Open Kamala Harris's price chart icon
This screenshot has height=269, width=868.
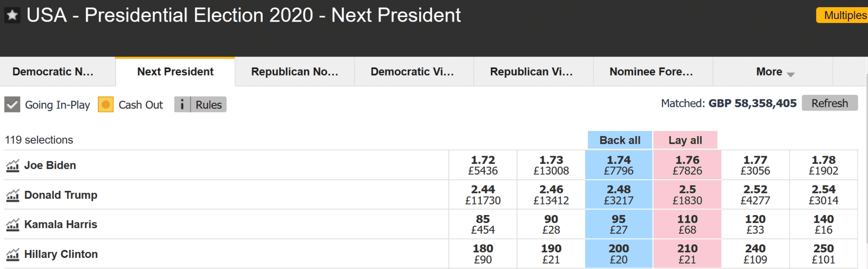click(13, 224)
